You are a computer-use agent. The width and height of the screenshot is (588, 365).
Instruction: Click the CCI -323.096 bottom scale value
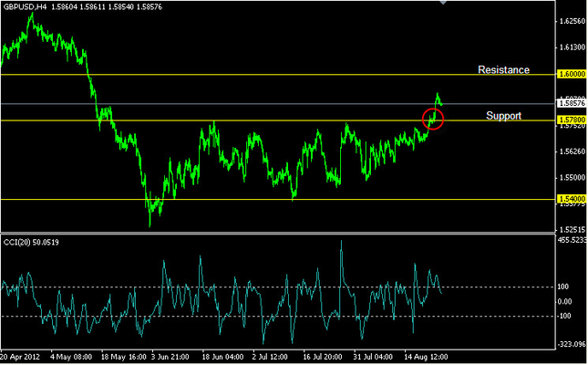click(571, 344)
